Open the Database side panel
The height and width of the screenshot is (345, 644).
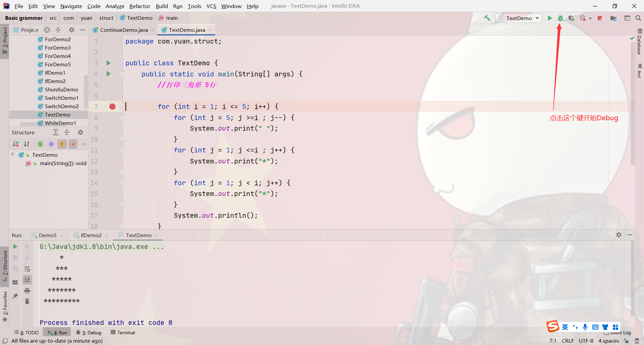coord(639,42)
